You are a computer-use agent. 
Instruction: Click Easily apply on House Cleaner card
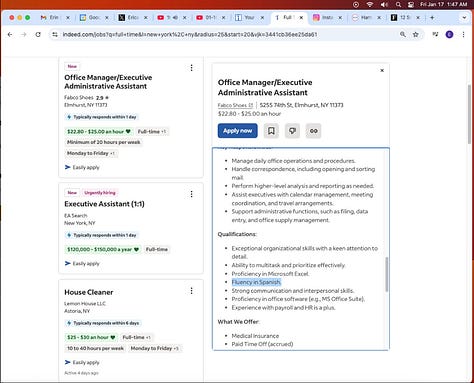pos(82,362)
